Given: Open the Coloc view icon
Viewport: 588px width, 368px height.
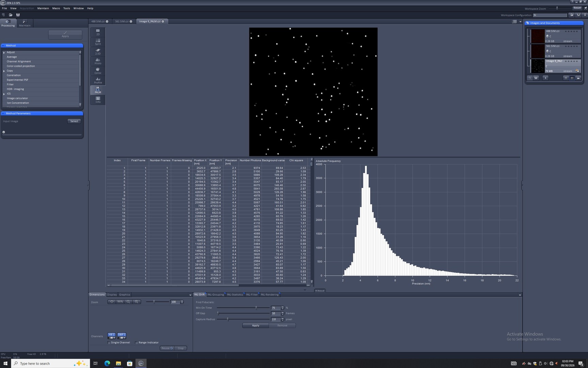Looking at the screenshot, I should tap(98, 71).
